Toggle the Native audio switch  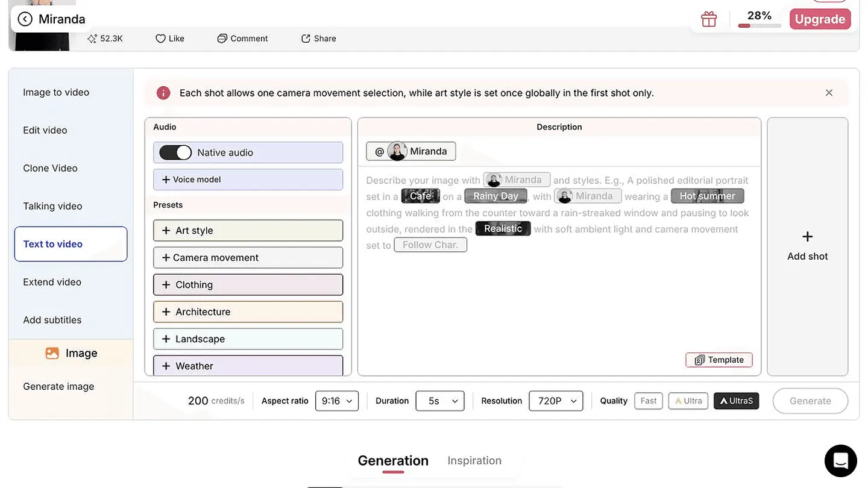pyautogui.click(x=175, y=152)
